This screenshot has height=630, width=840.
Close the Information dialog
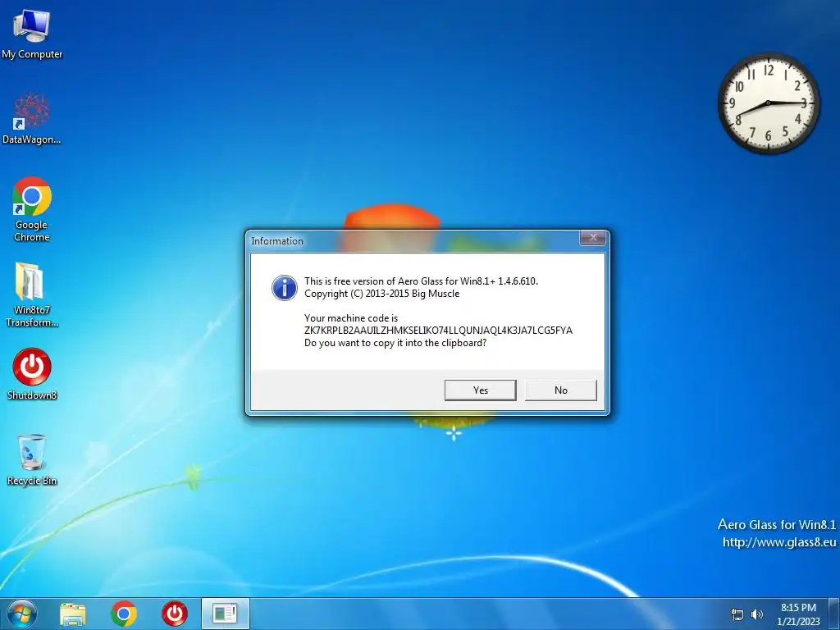pos(593,238)
